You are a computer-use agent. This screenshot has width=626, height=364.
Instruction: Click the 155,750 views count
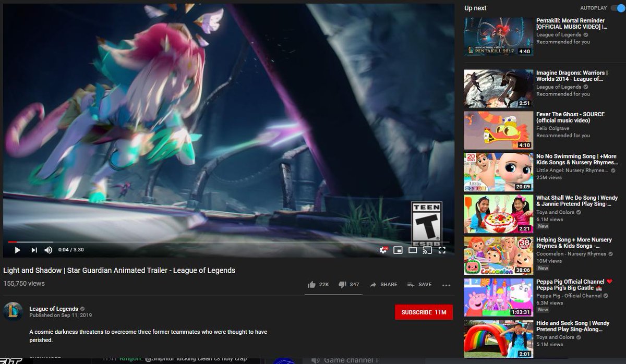24,284
